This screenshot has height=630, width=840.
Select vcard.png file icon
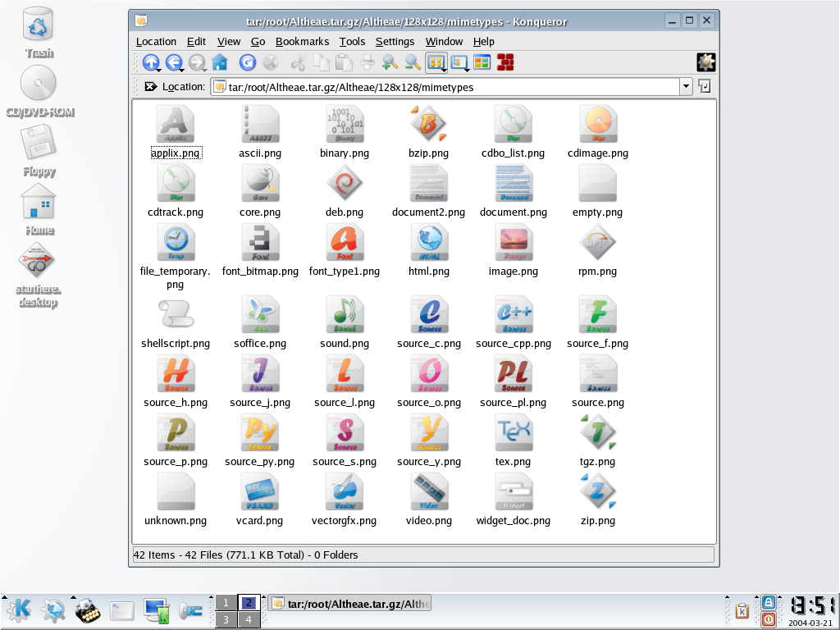click(x=260, y=491)
